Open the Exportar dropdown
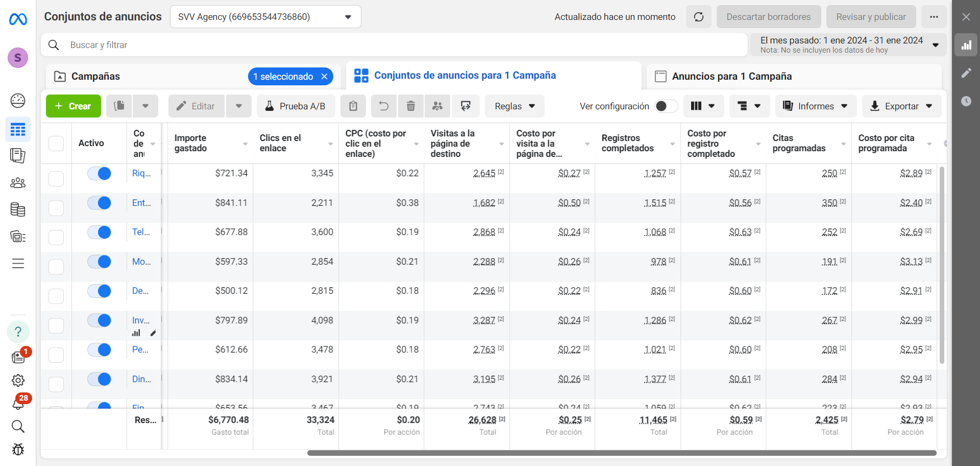The height and width of the screenshot is (466, 980). point(901,106)
